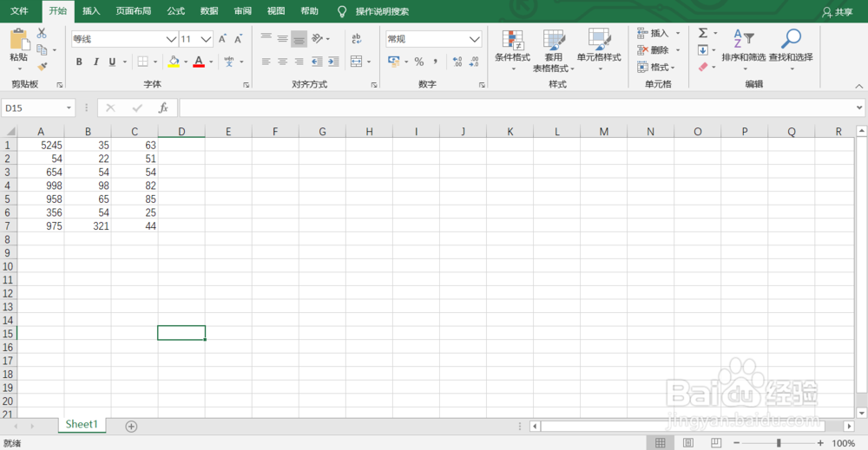Click the Fill down arrow icon
The width and height of the screenshot is (868, 450).
coord(703,50)
